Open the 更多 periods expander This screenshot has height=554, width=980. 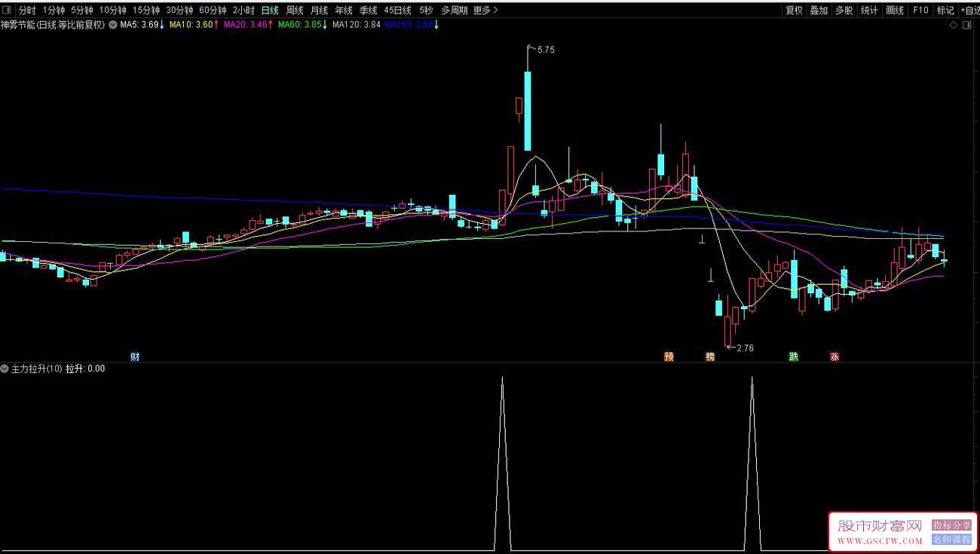click(485, 11)
